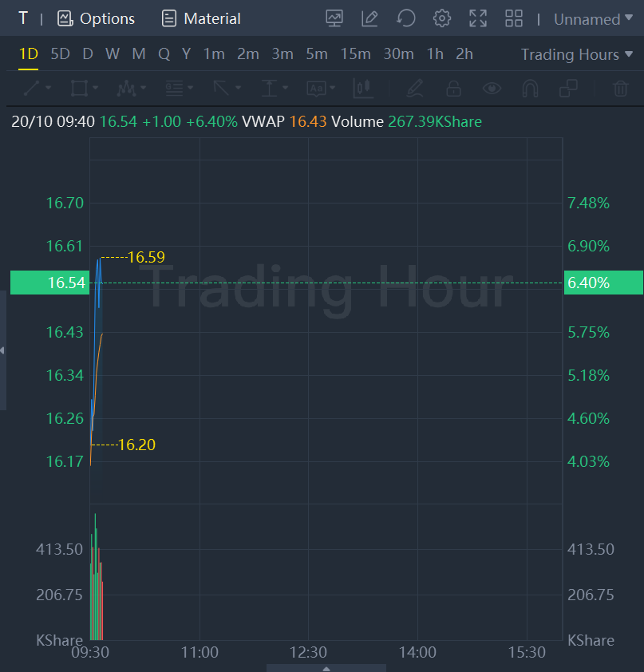Switch to the M monthly timeframe

[x=139, y=54]
